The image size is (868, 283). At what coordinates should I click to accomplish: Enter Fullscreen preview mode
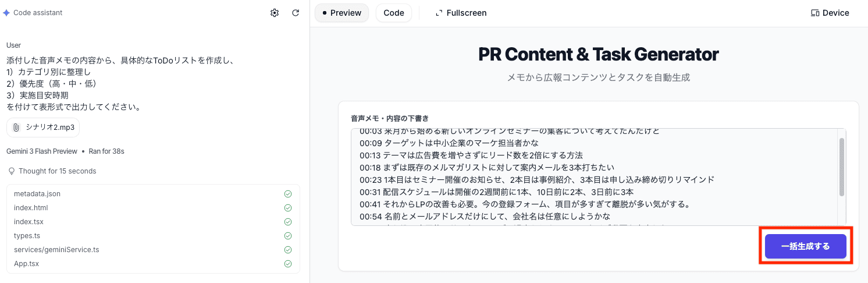[461, 13]
